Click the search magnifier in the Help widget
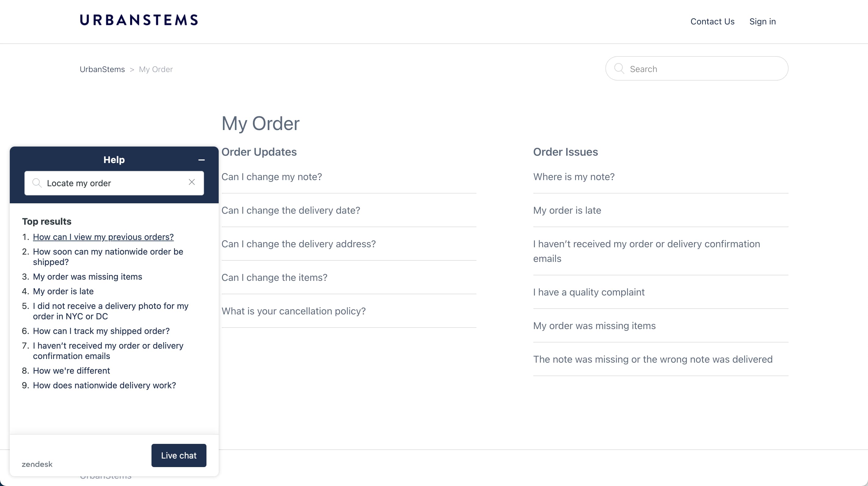This screenshot has height=486, width=868. click(x=37, y=183)
